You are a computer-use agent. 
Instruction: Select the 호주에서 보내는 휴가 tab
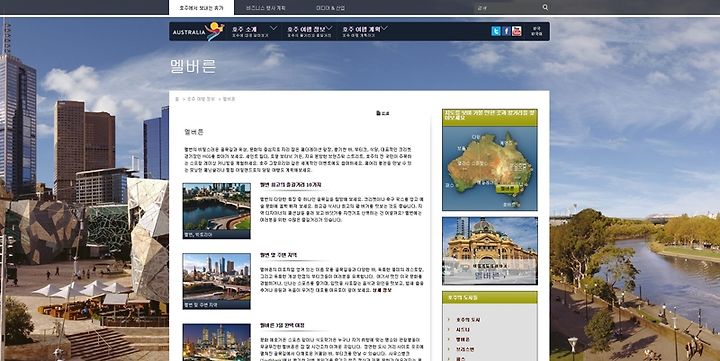click(x=201, y=8)
